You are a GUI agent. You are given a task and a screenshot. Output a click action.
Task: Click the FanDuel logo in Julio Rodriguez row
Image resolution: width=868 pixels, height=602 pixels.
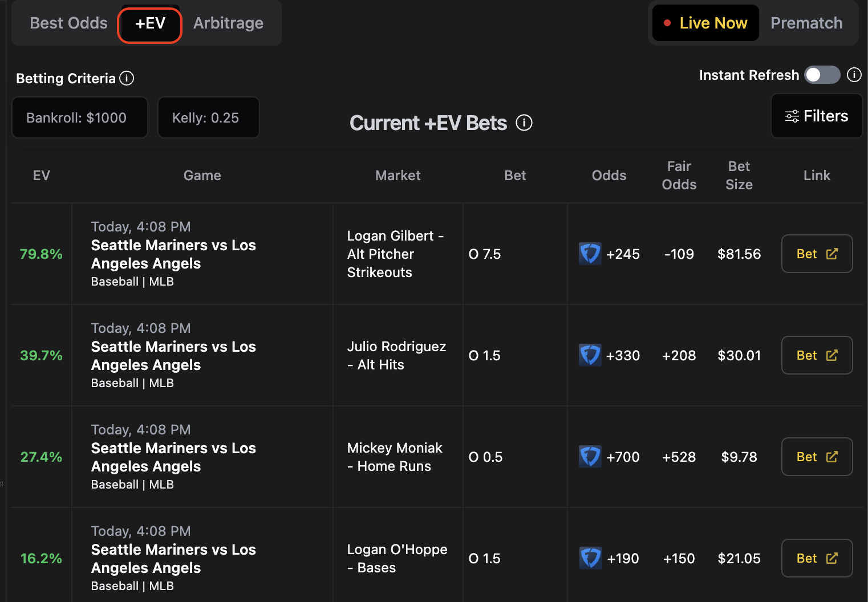(x=590, y=355)
